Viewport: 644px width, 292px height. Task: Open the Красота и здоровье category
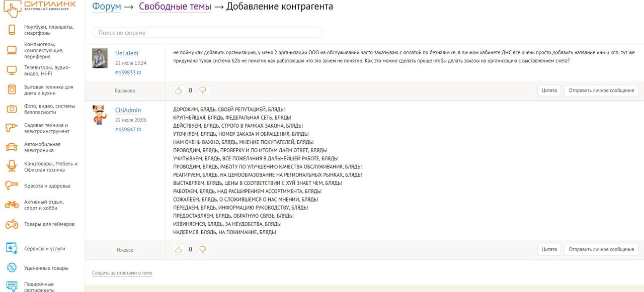[x=47, y=186]
